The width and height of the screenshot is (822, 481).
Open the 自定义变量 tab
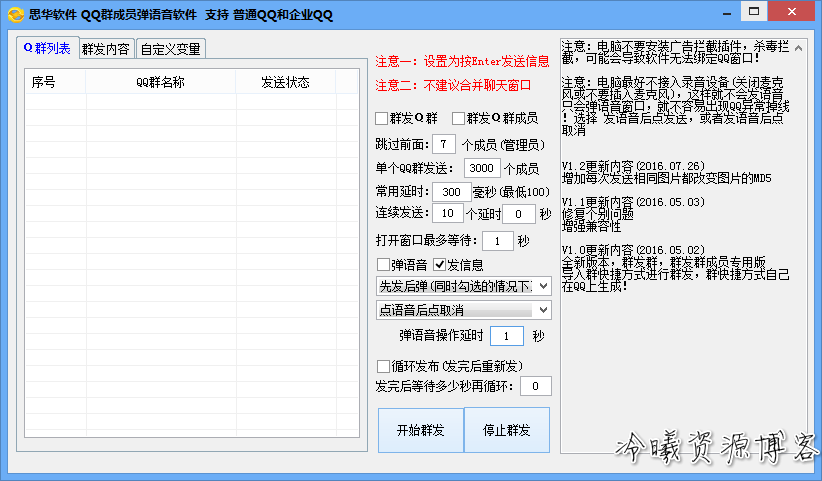pyautogui.click(x=171, y=49)
